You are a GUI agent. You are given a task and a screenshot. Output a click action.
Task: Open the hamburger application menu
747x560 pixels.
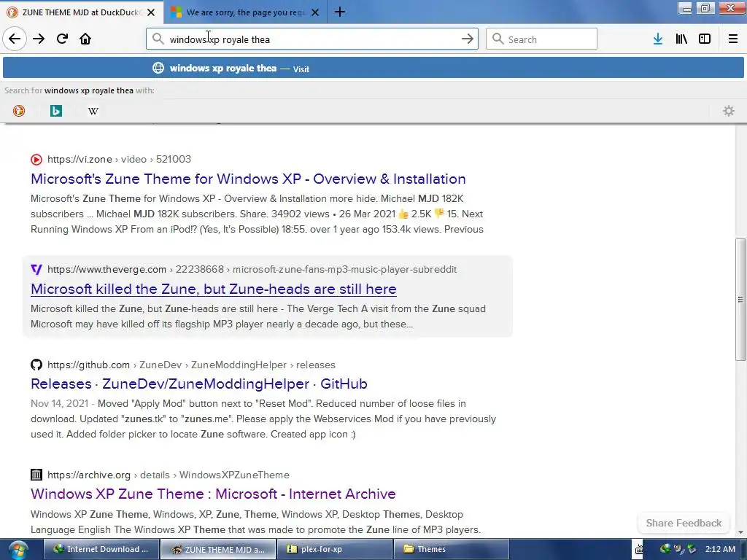733,39
